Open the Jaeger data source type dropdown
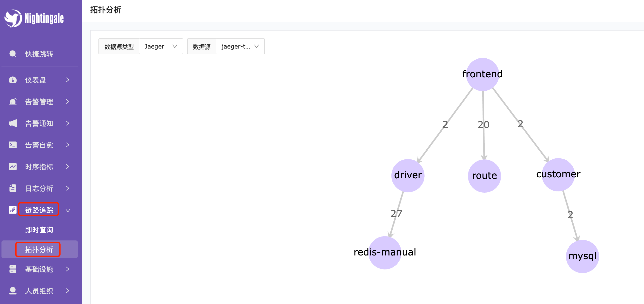This screenshot has width=644, height=304. pyautogui.click(x=161, y=47)
